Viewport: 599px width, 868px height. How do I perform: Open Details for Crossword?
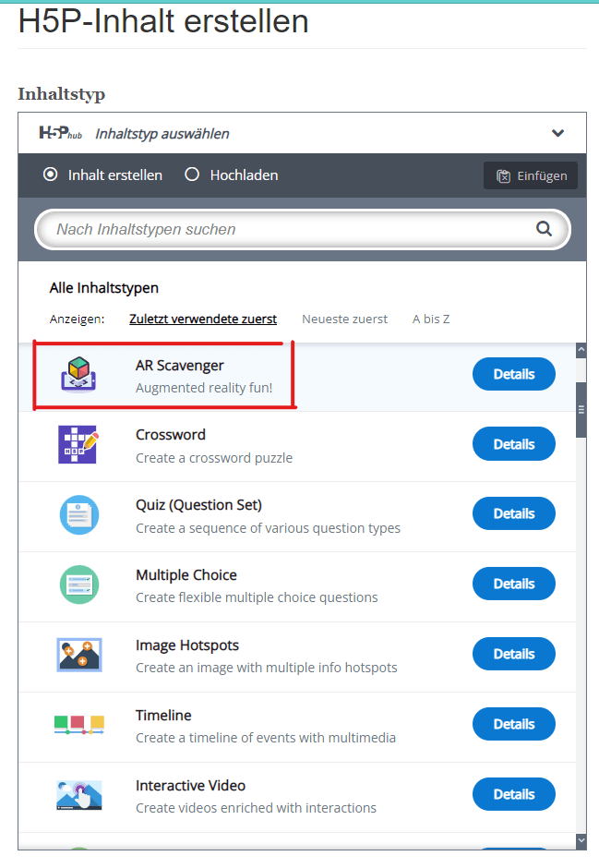(x=514, y=444)
